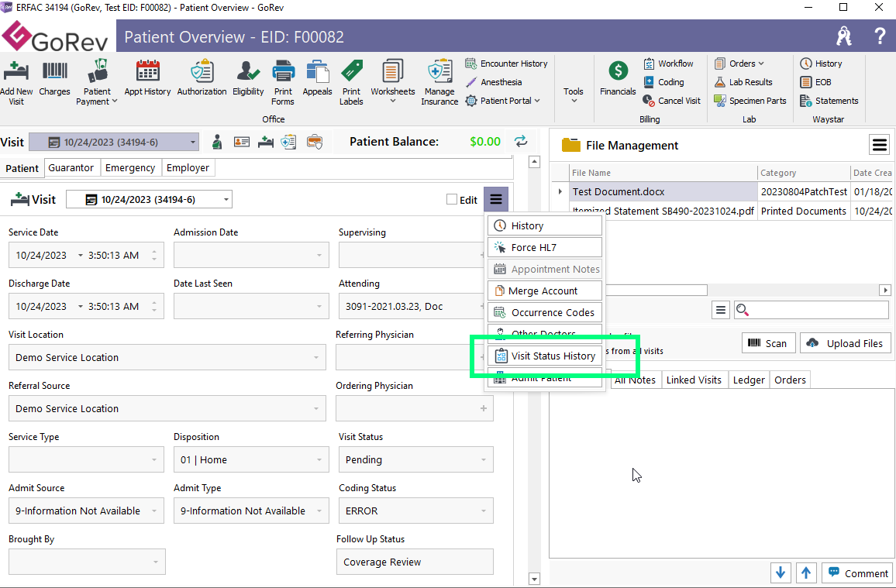Click the payment card icon beside Visit selector
This screenshot has height=588, width=896.
coord(314,142)
